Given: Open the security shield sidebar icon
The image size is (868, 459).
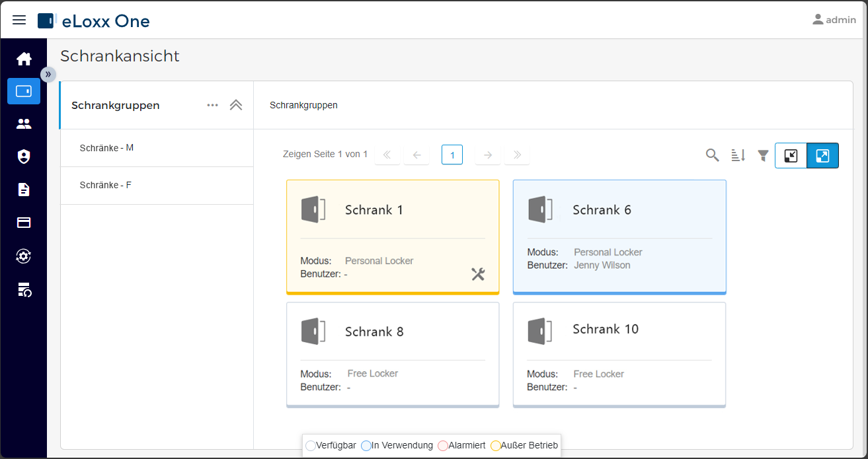Looking at the screenshot, I should [24, 157].
